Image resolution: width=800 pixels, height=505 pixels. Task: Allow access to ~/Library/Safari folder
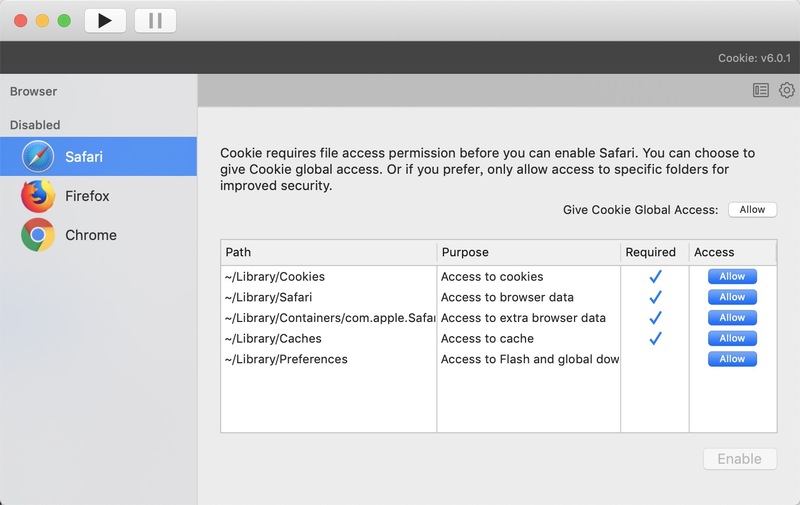point(732,297)
